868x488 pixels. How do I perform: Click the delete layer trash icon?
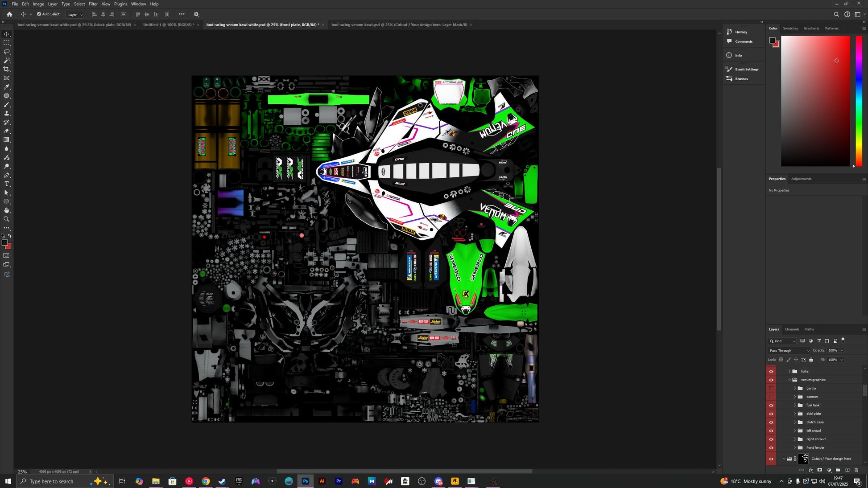point(856,470)
